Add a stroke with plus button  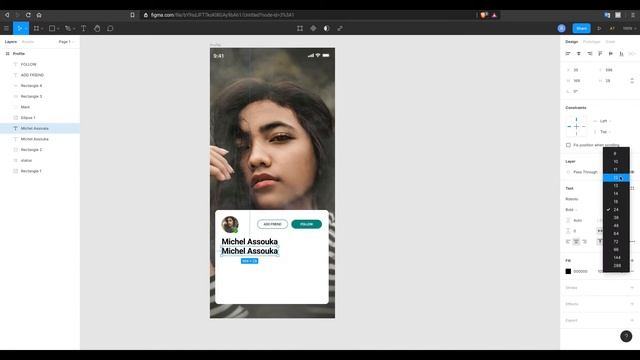pyautogui.click(x=632, y=288)
